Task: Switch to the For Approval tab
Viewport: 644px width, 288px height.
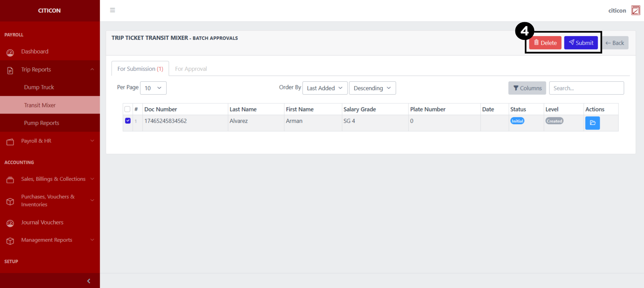Action: click(191, 69)
